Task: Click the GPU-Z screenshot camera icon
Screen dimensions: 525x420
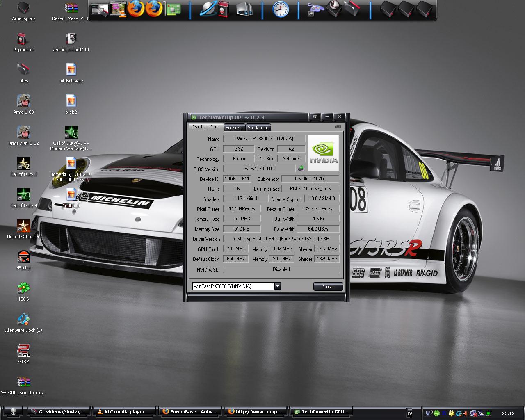Action: pyautogui.click(x=338, y=127)
